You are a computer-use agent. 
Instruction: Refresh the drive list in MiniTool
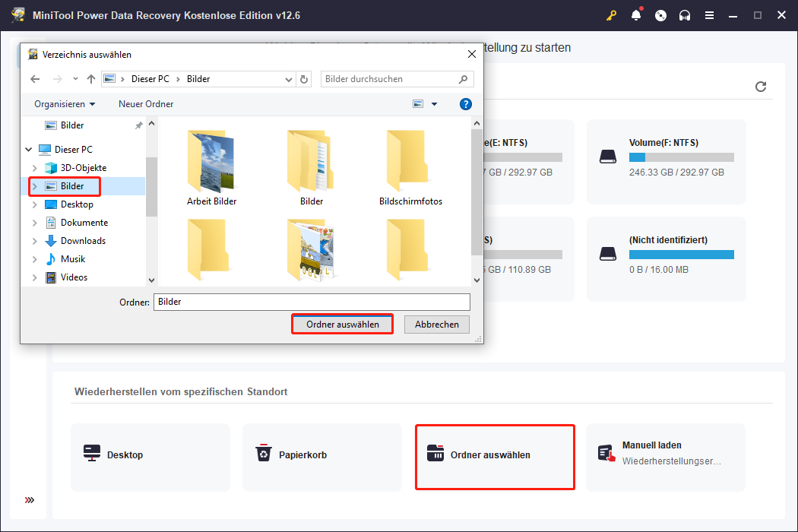(x=760, y=87)
